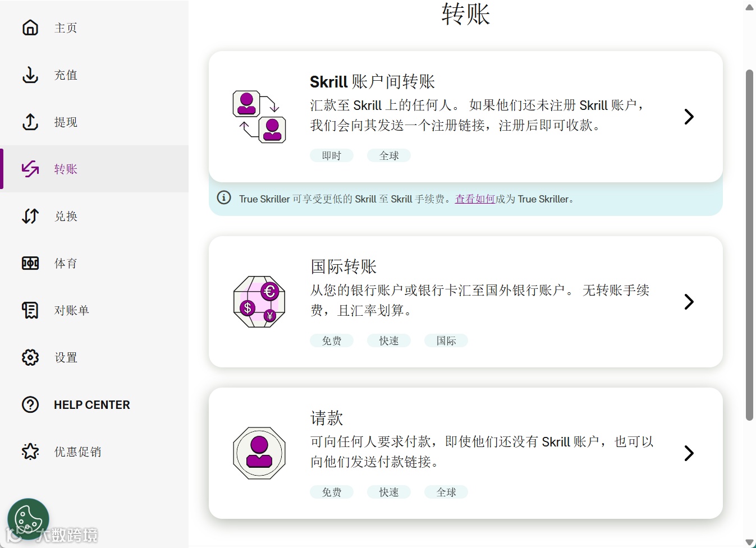Open 对账单 from the sidebar
This screenshot has height=548, width=756.
(x=94, y=310)
